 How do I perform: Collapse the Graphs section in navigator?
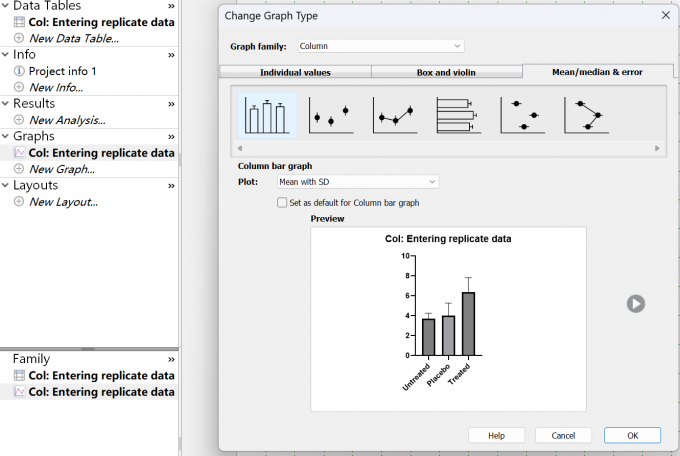(6, 136)
